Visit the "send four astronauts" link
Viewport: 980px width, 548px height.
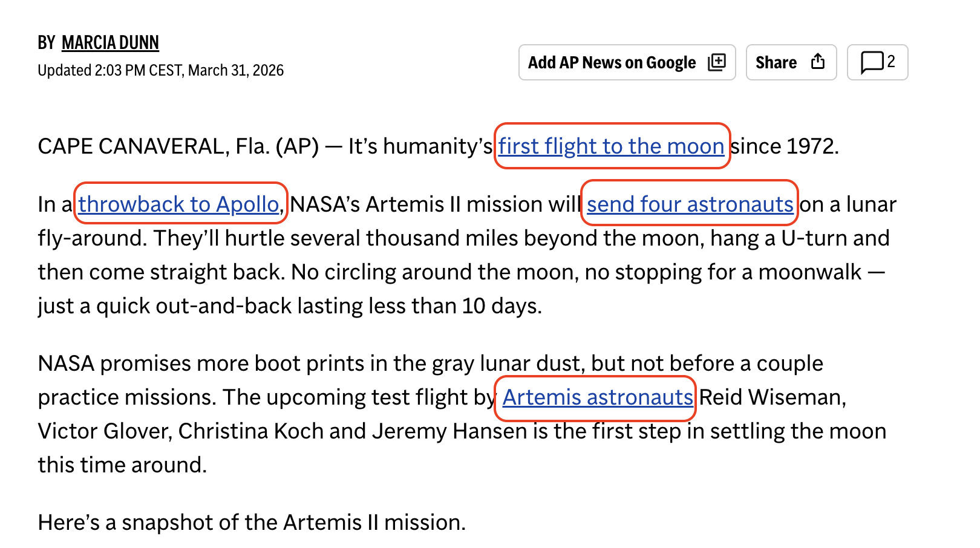point(690,204)
